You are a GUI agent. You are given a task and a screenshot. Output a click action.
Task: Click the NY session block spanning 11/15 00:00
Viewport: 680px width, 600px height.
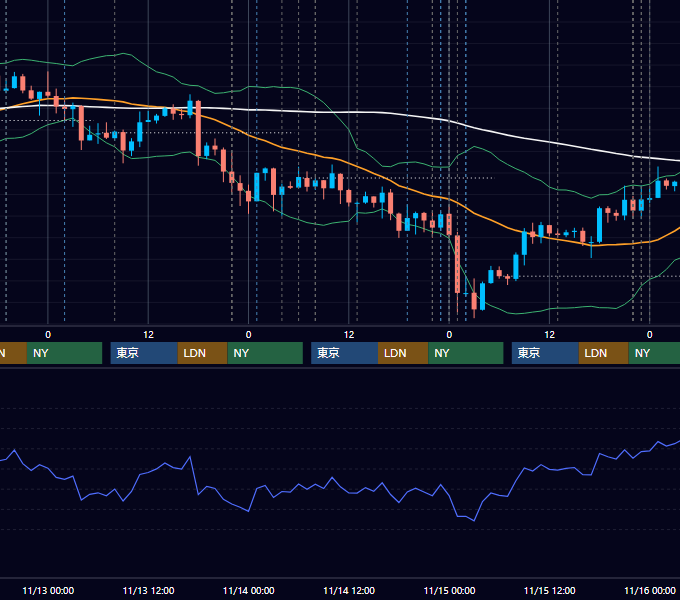(466, 353)
